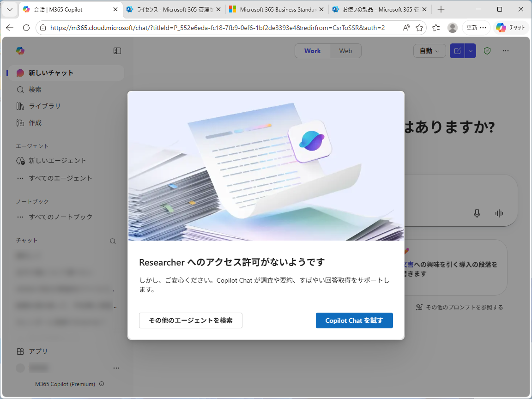Open the 自動 model dropdown
The image size is (532, 399).
tap(429, 51)
